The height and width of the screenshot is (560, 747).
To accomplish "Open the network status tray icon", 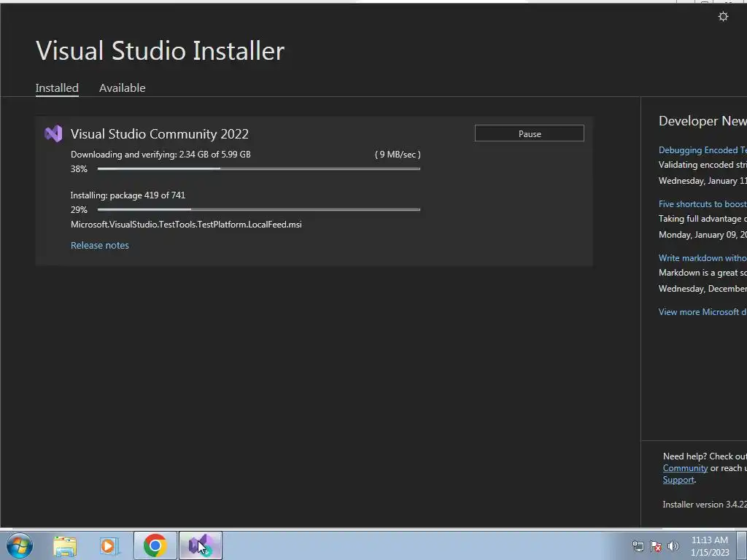I will click(638, 546).
